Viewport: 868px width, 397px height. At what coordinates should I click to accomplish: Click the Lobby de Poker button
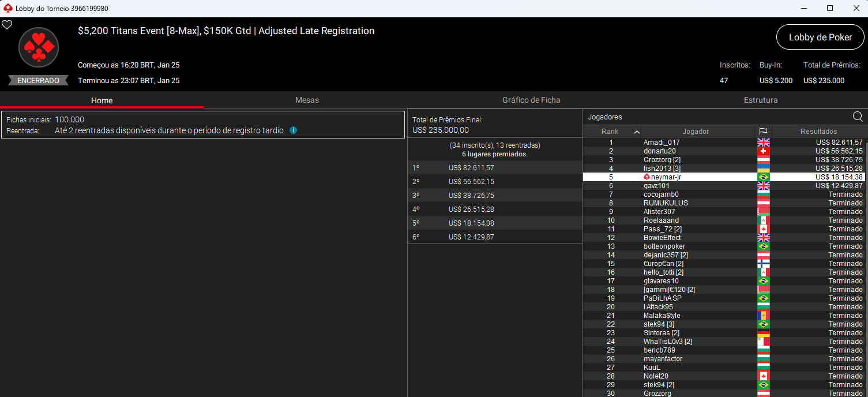coord(820,37)
